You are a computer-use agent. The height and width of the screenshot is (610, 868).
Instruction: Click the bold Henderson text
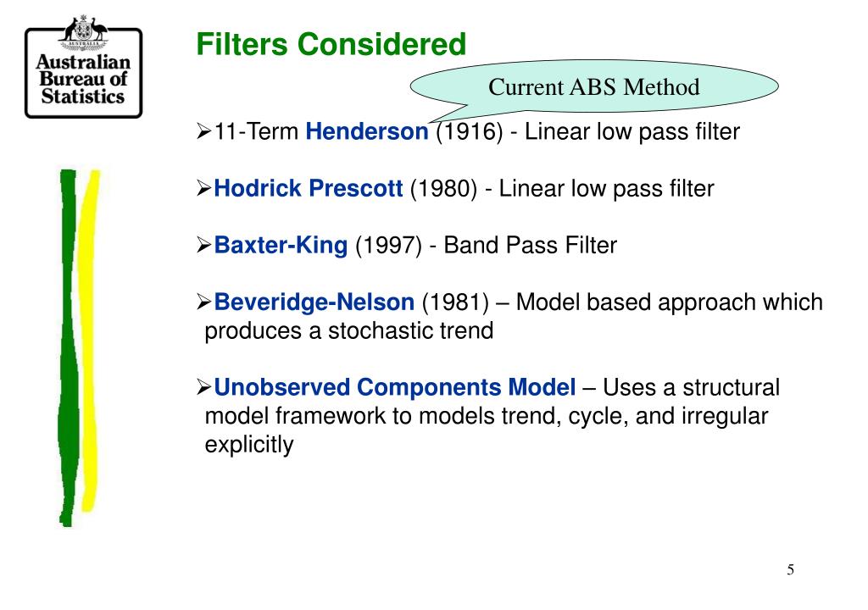coord(367,132)
